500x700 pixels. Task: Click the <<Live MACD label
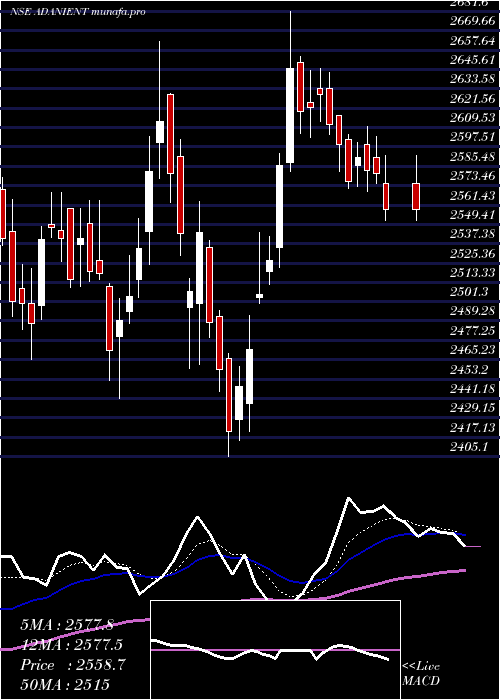421,674
